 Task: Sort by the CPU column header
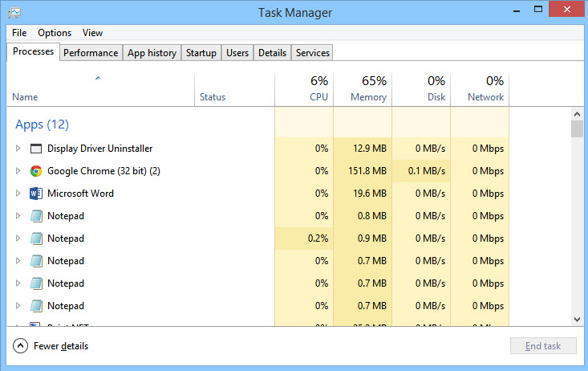click(x=304, y=90)
